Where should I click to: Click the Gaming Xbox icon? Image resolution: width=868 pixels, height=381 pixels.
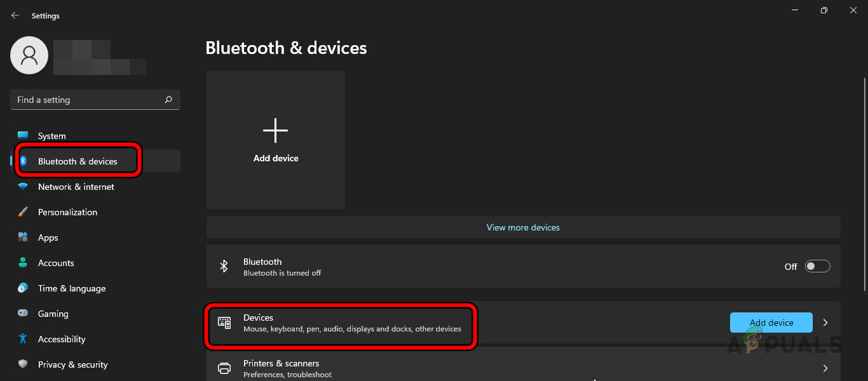(x=23, y=314)
